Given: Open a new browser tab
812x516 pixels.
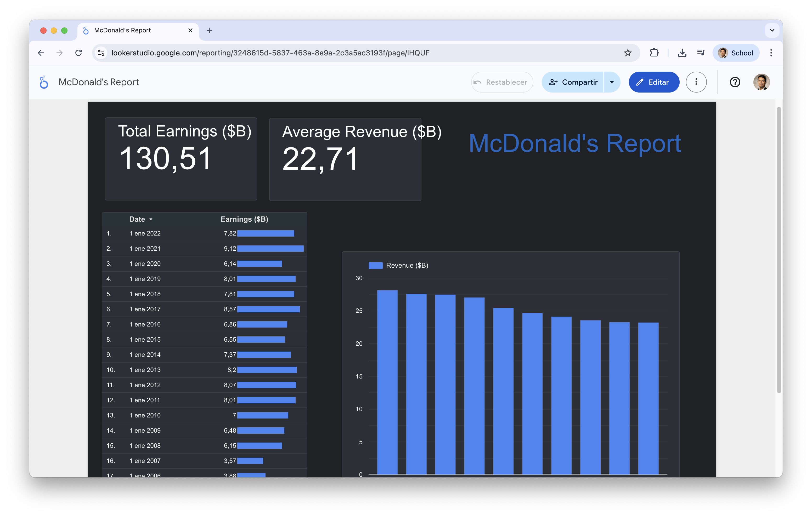Looking at the screenshot, I should click(209, 30).
